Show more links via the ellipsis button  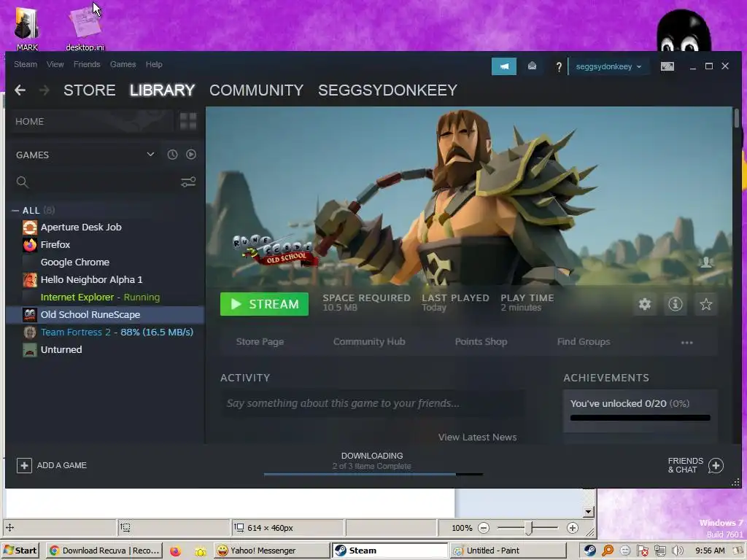point(686,343)
